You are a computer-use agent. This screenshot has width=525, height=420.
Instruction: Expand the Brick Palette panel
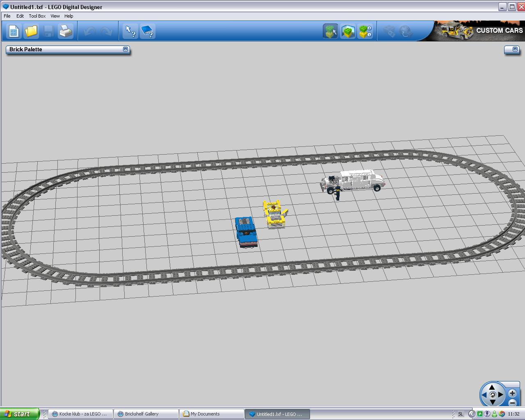point(126,49)
